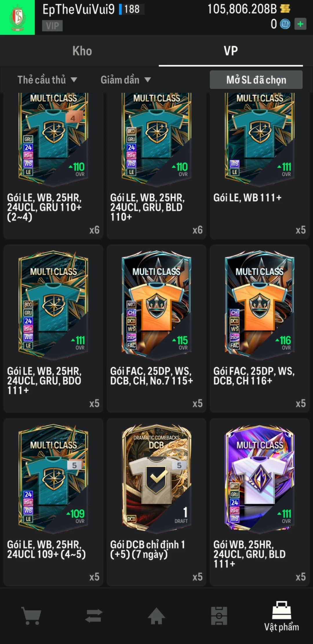Select the Gói FAC, 25DP 116+ pack
This screenshot has height=644, width=313.
pos(260,328)
